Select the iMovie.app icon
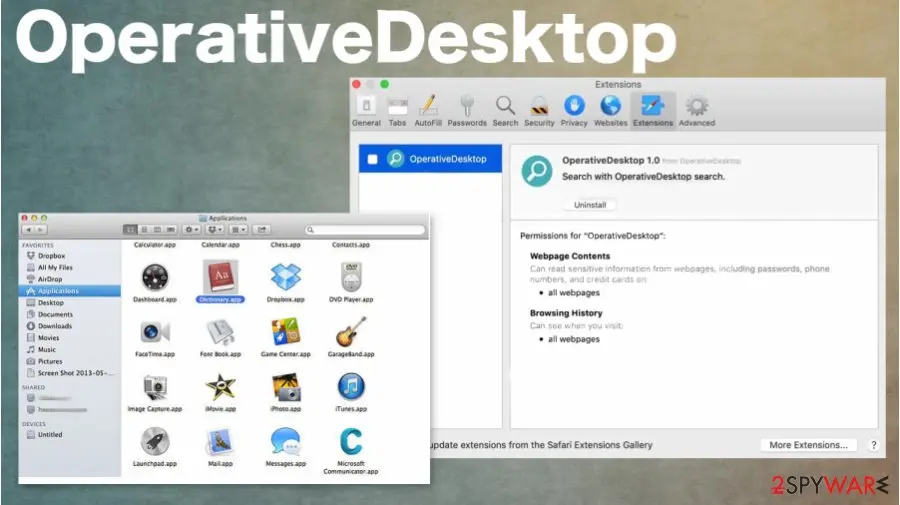This screenshot has height=505, width=900. (220, 387)
